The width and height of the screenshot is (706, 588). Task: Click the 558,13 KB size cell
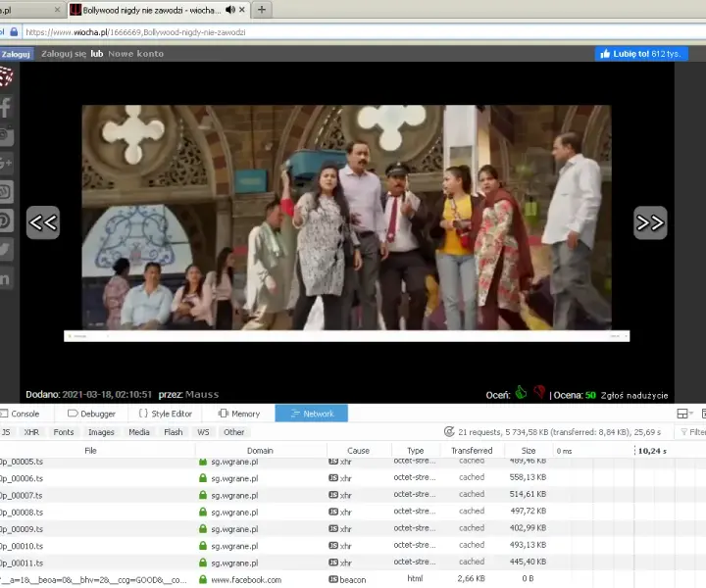(528, 477)
